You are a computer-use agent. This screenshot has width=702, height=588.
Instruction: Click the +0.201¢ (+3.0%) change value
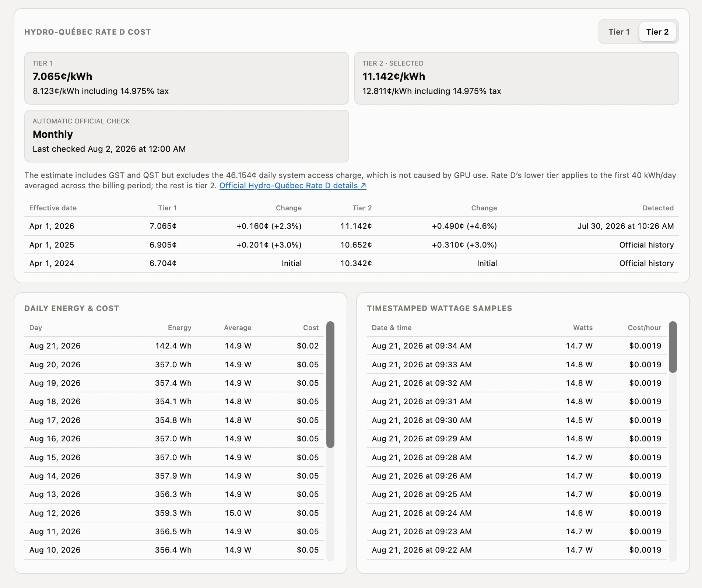[269, 245]
